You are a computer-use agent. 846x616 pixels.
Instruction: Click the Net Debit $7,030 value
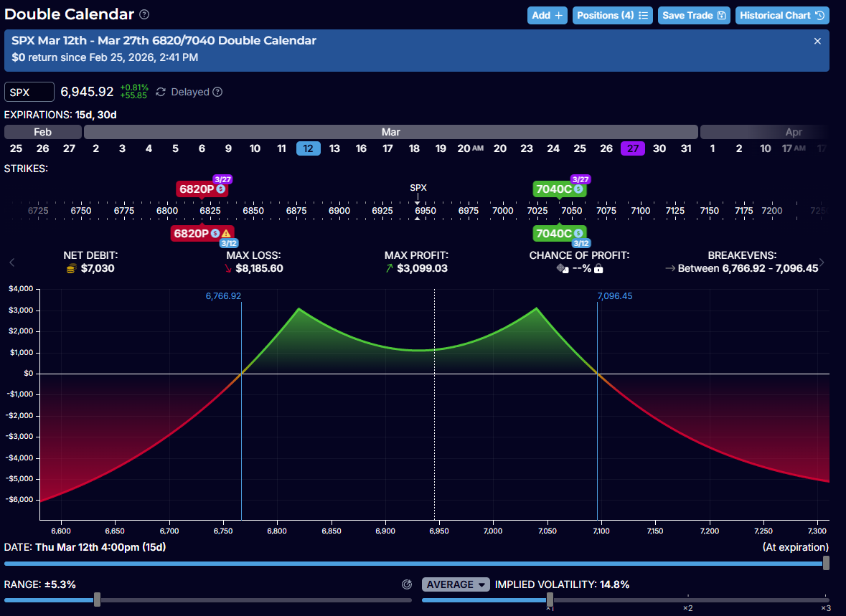point(98,268)
